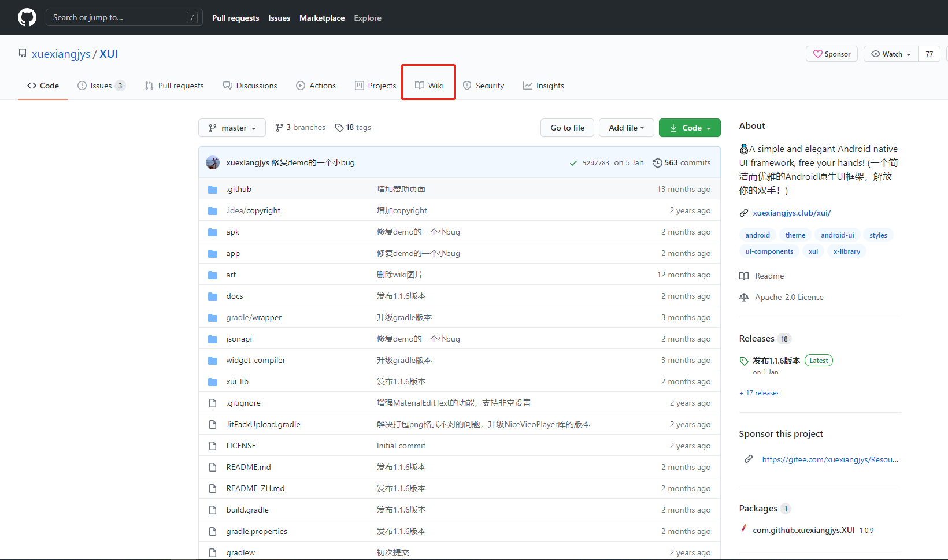Open the README.md file
The height and width of the screenshot is (560, 948).
pyautogui.click(x=249, y=466)
